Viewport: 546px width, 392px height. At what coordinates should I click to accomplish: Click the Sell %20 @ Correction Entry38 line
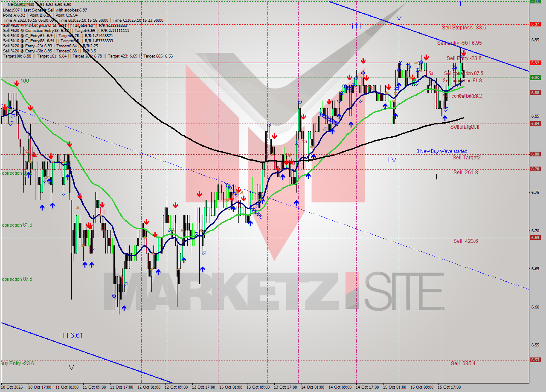pyautogui.click(x=66, y=31)
